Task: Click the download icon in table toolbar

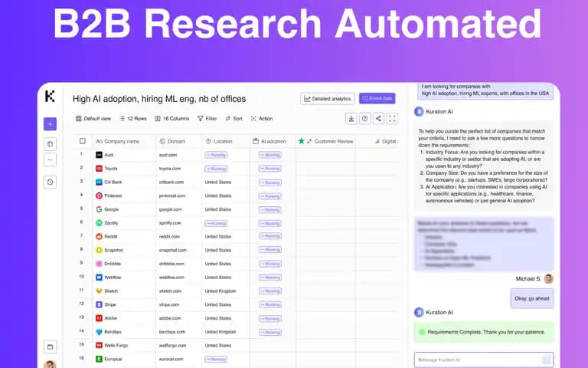Action: 351,119
